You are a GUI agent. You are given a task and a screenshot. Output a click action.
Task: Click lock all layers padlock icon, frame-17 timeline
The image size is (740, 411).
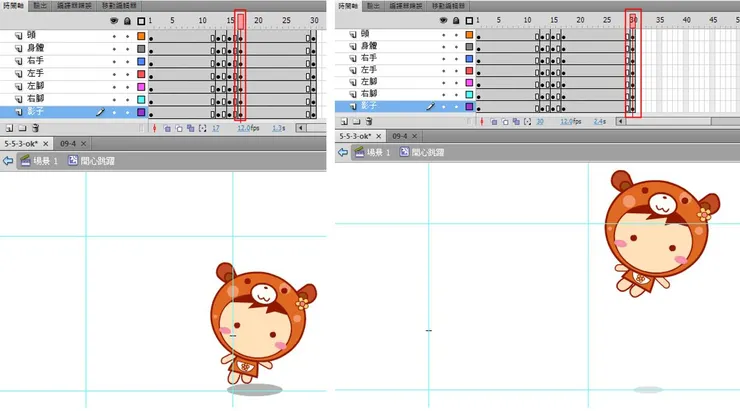127,21
